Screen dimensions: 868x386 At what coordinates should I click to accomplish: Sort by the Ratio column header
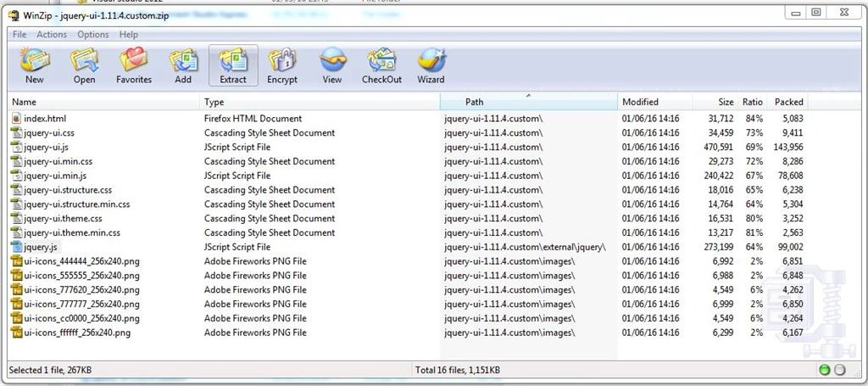pos(752,102)
